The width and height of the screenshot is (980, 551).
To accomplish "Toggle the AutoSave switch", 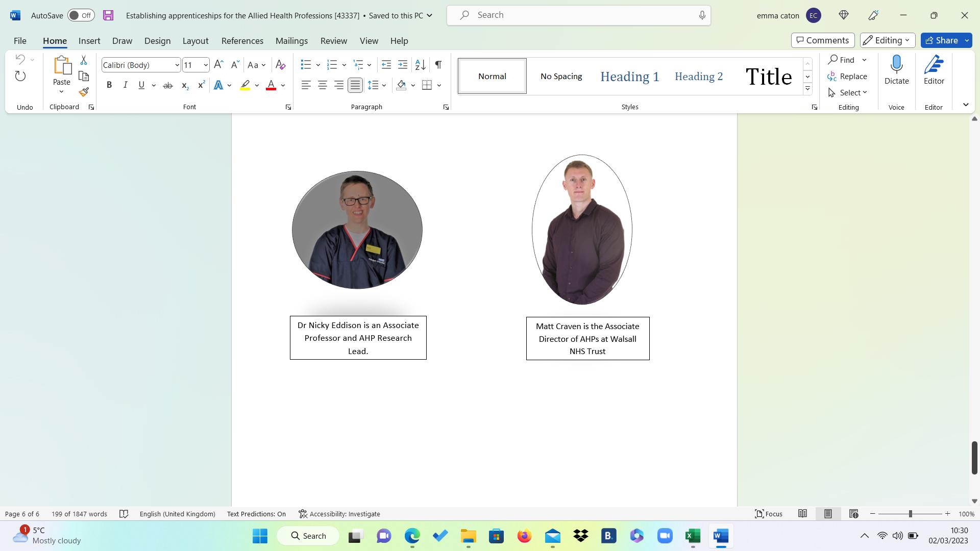I will pos(81,15).
